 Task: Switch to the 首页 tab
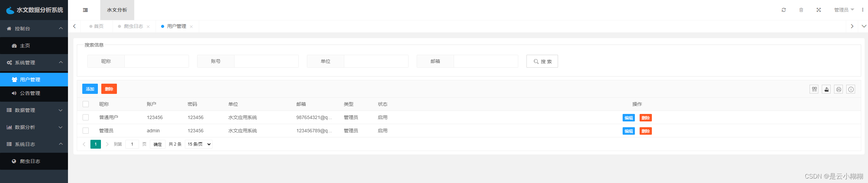(97, 26)
